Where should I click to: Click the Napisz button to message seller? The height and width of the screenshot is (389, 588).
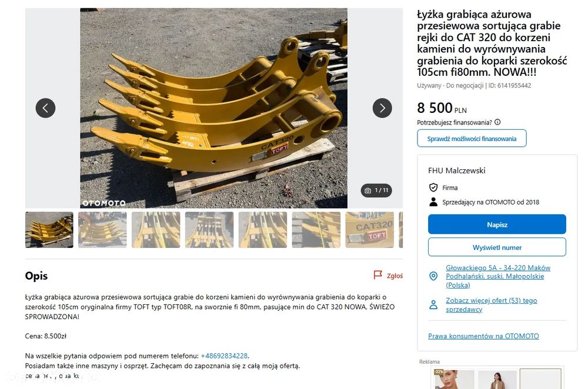tap(497, 224)
